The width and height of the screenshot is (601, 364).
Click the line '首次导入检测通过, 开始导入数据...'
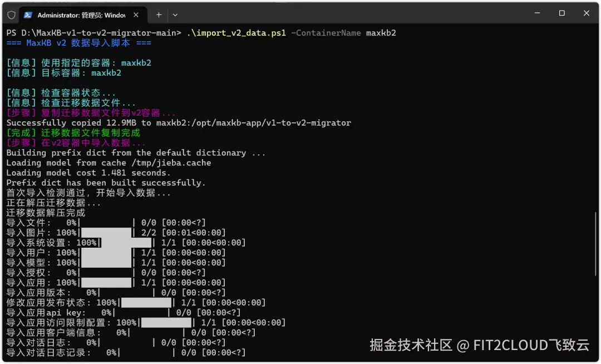coord(88,193)
